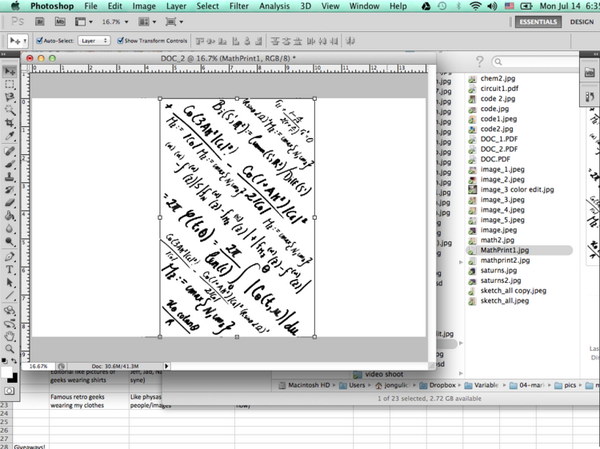The width and height of the screenshot is (600, 449).
Task: Click the white foreground color swatch
Action: pyautogui.click(x=7, y=372)
